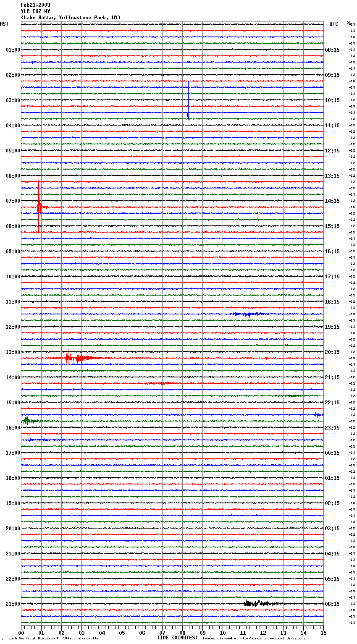Click the "16:15" UTC time label
This screenshot has height=644, width=357.
click(x=332, y=251)
